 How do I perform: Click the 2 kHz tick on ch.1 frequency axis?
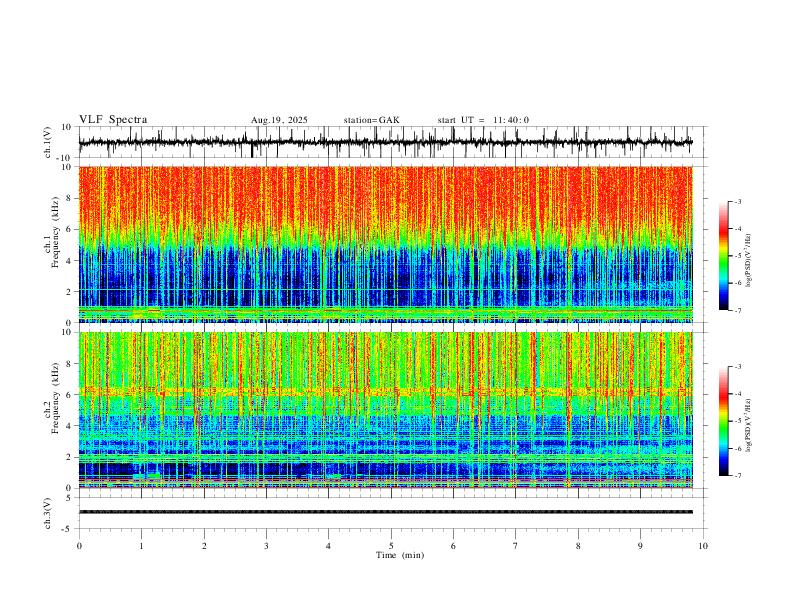click(x=70, y=291)
